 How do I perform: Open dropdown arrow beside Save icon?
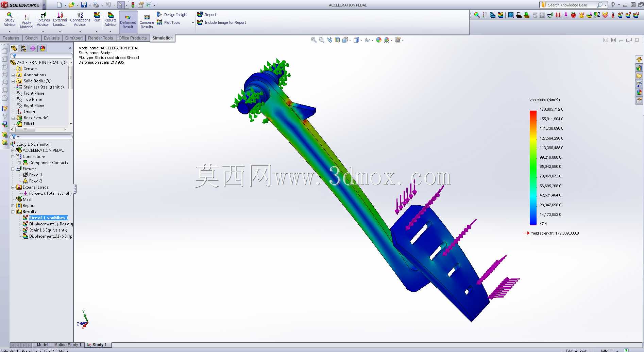90,5
